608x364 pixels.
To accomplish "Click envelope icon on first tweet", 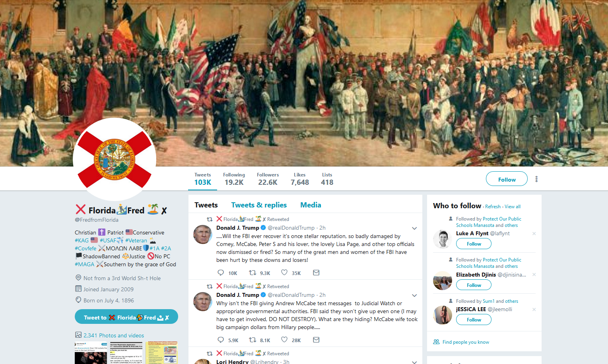I will 316,273.
